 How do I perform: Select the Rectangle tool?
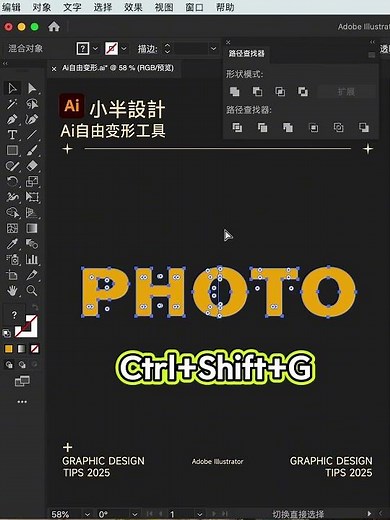[x=13, y=151]
